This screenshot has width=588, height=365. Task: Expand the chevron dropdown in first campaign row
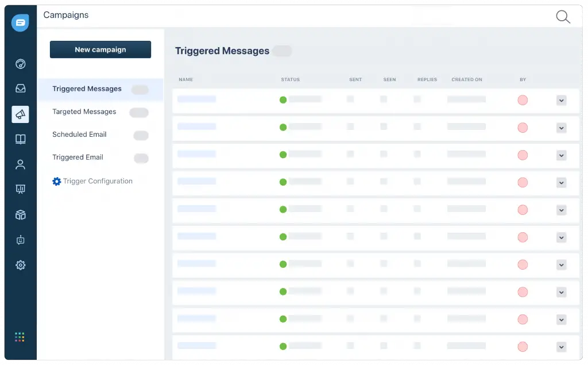562,101
